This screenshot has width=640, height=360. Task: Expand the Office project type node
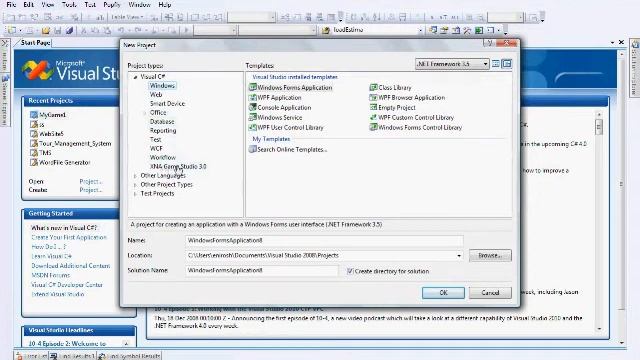(x=144, y=113)
